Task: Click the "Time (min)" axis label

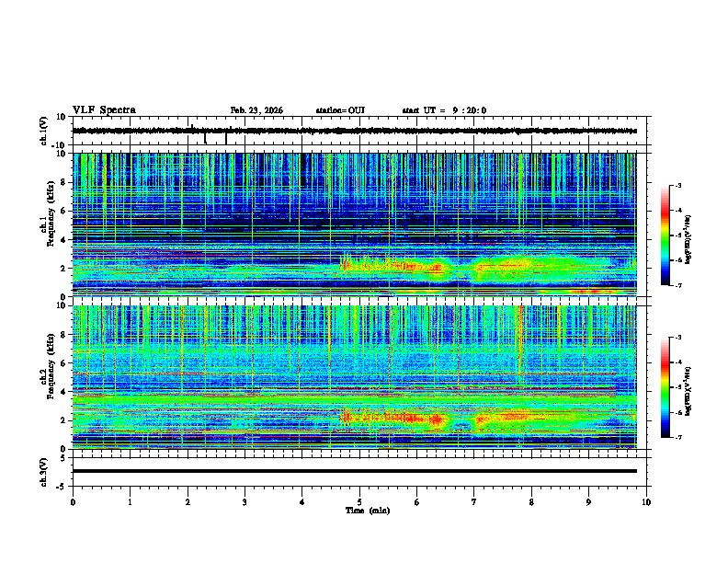Action: [x=368, y=511]
